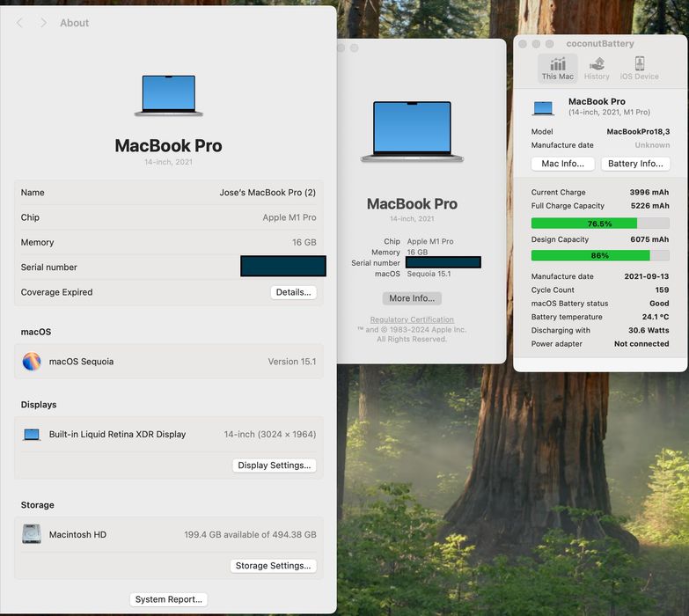Screen dimensions: 689x616
Task: Open Mac Info... in coconutBattery
Action: tap(562, 164)
